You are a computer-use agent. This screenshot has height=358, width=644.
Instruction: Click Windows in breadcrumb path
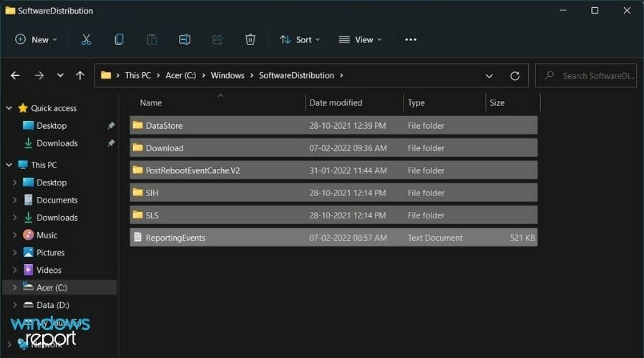228,75
